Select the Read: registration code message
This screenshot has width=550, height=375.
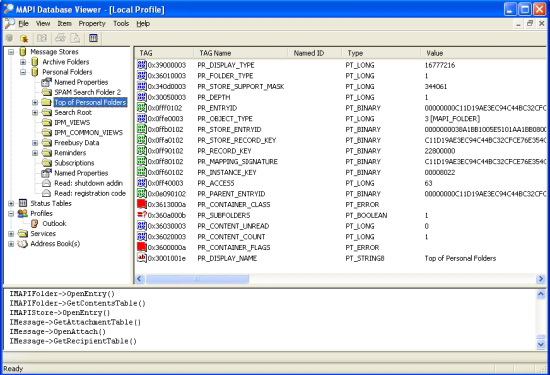(x=90, y=193)
